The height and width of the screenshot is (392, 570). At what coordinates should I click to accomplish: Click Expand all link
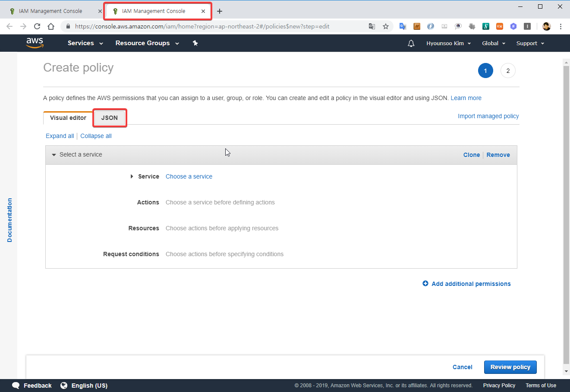tap(60, 136)
